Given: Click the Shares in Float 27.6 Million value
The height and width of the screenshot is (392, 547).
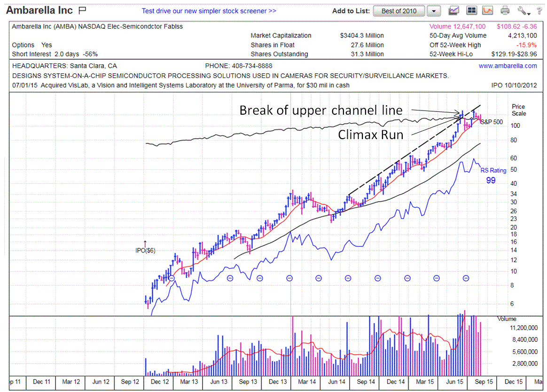Looking at the screenshot, I should click(367, 45).
